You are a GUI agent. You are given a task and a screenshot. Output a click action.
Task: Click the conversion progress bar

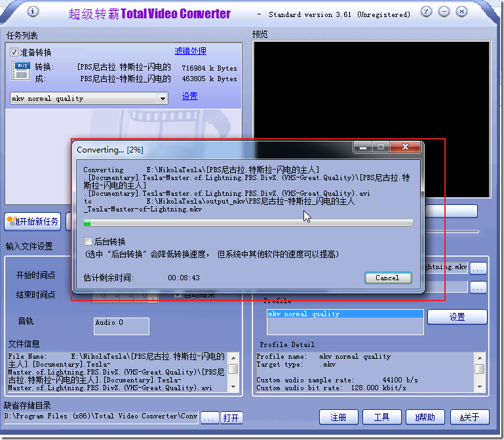tap(248, 223)
